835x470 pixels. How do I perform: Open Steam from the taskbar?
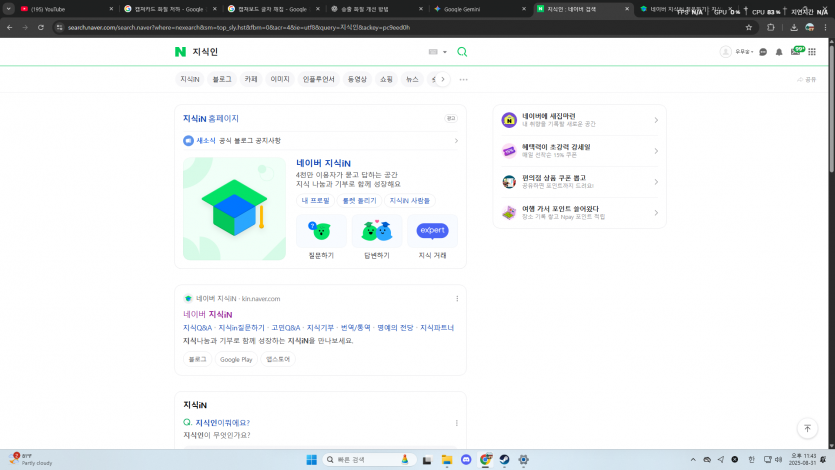coord(504,459)
